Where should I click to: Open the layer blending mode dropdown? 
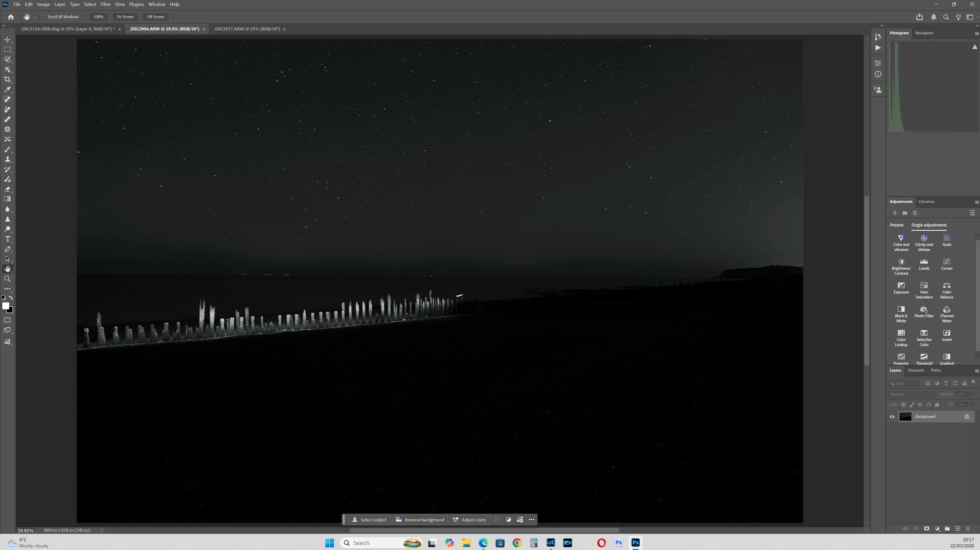point(911,394)
